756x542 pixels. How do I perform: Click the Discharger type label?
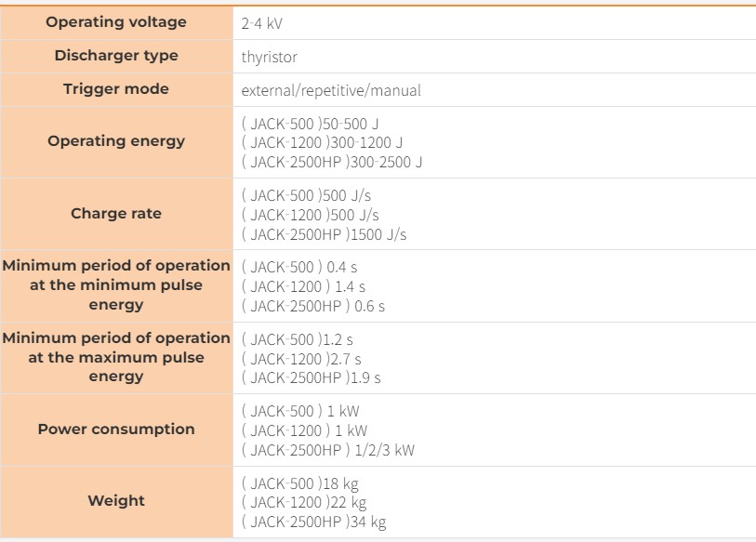pyautogui.click(x=116, y=56)
